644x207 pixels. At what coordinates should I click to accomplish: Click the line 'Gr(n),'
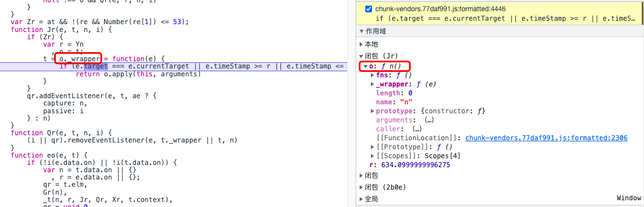[56, 192]
